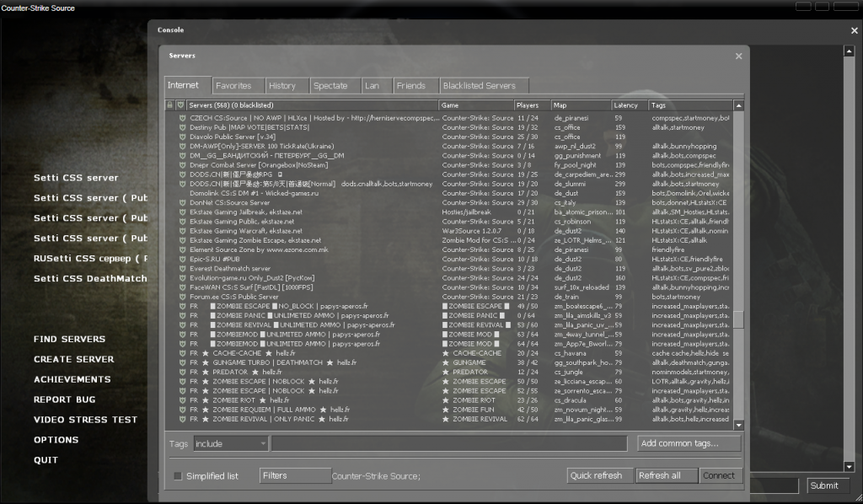Open the Spectate tab
The image size is (863, 504).
coord(335,86)
